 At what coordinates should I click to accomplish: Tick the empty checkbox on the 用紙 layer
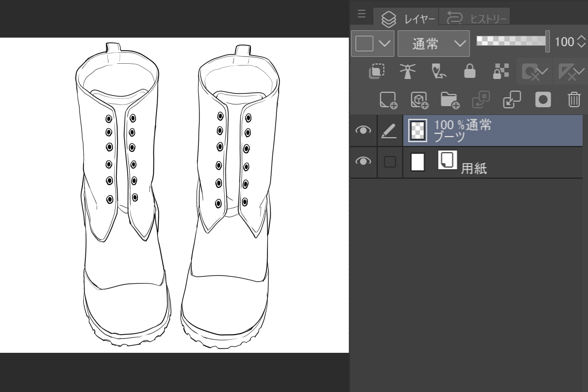390,162
